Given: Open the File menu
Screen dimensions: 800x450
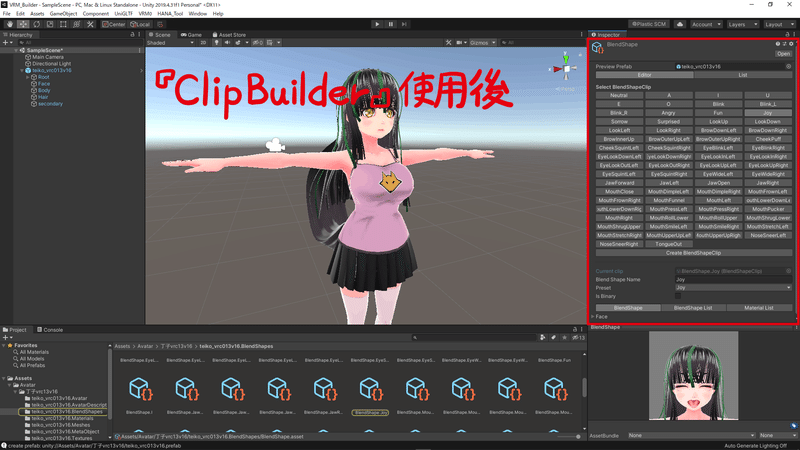Looking at the screenshot, I should tap(7, 14).
